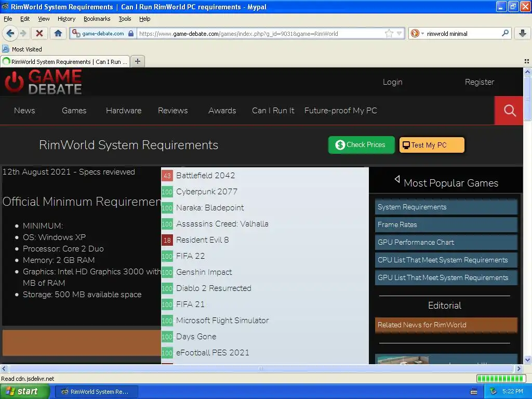The image size is (532, 399).
Task: Open the Tools menu
Action: pyautogui.click(x=125, y=19)
